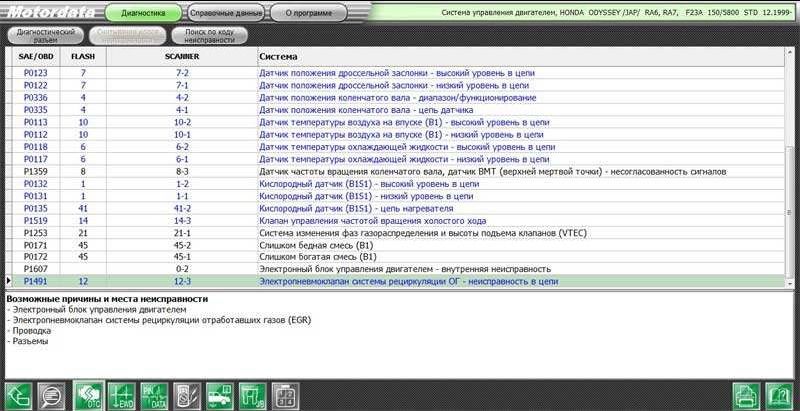
Task: Click the green back arrow icon
Action: coord(18,396)
